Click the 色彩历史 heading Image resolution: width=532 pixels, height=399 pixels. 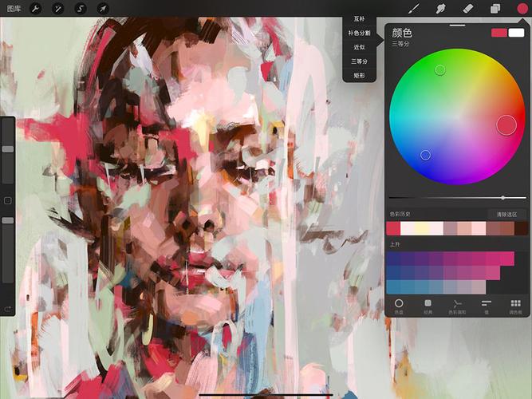click(x=400, y=214)
